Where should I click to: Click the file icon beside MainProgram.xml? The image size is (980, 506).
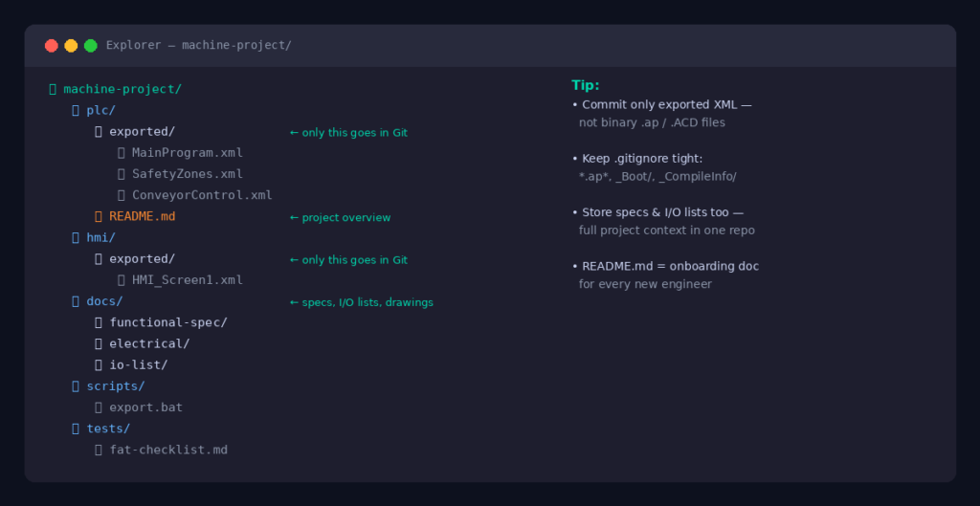point(122,153)
